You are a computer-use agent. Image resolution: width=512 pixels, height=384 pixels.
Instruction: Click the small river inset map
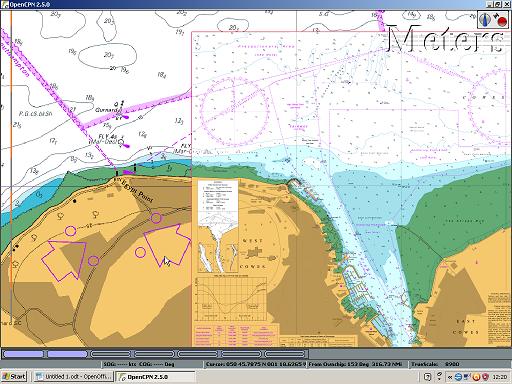tap(218, 243)
